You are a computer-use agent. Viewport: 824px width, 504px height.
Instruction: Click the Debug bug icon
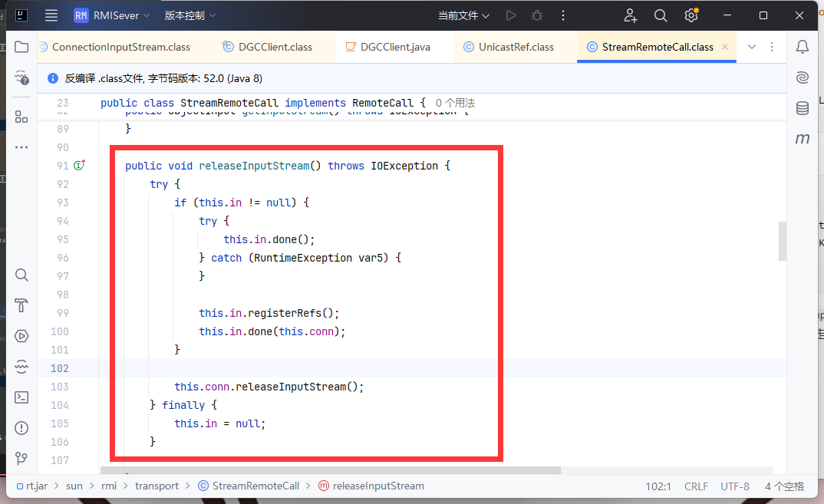click(x=537, y=15)
